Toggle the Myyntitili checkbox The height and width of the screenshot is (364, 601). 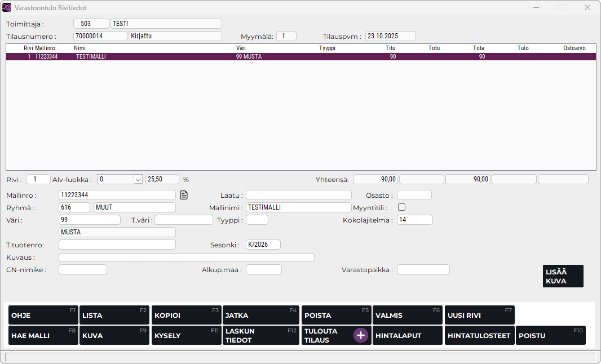tap(402, 207)
